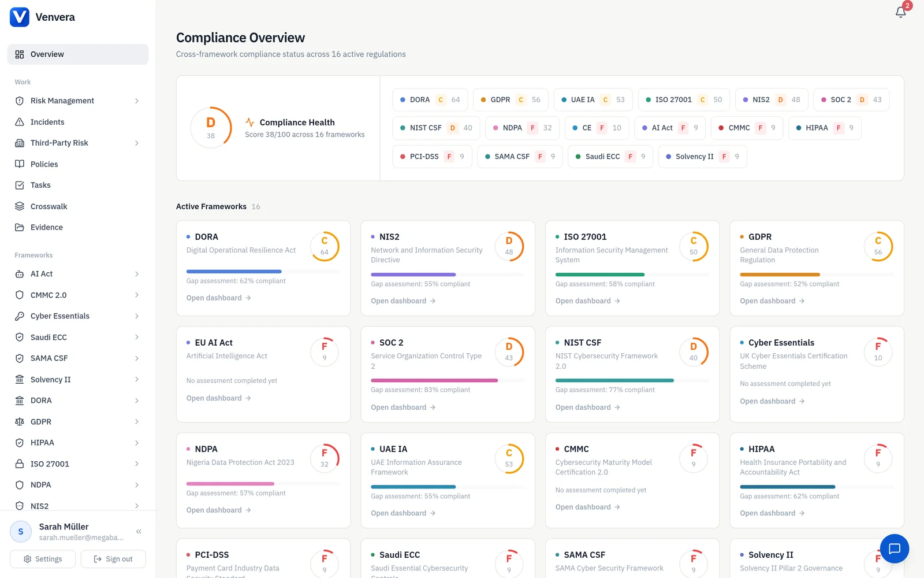The height and width of the screenshot is (578, 924).
Task: Open dashboard on the SOC 2 card
Action: point(403,407)
